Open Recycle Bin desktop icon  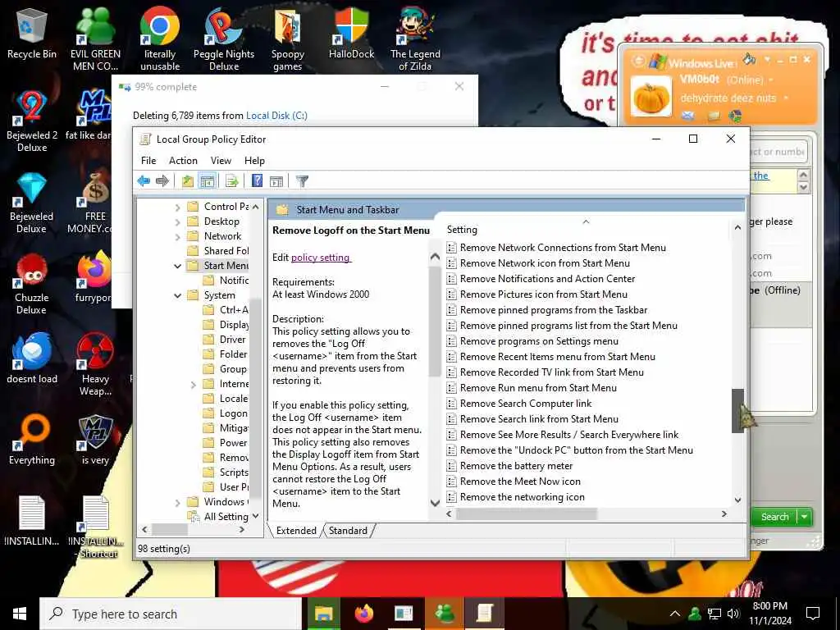32,33
